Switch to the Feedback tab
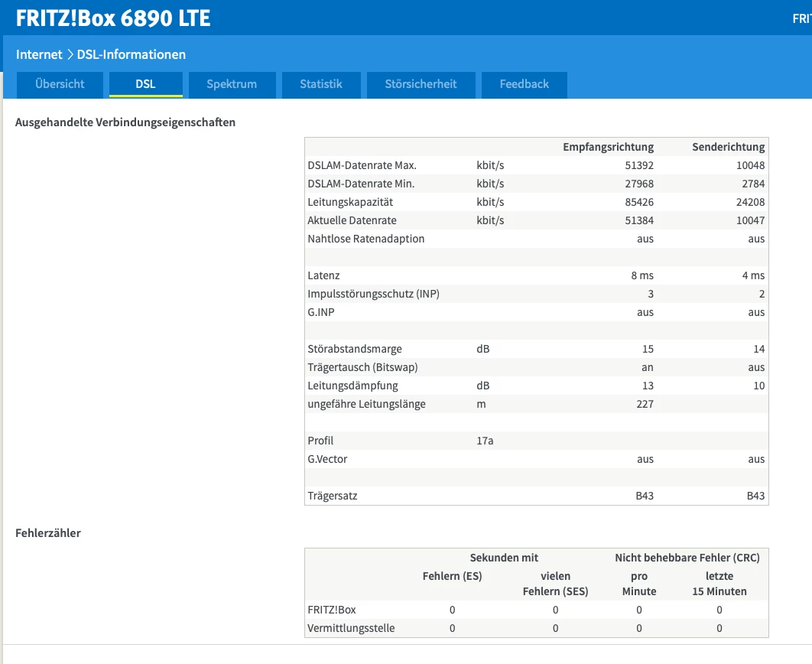Viewport: 812px width, 664px height. (524, 84)
